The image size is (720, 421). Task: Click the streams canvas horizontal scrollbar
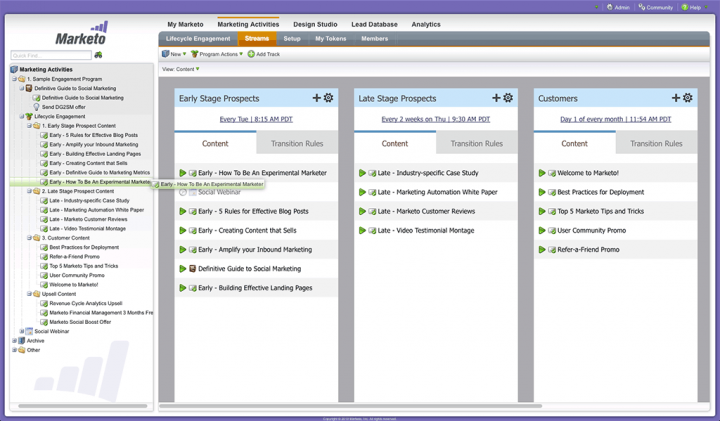point(350,406)
